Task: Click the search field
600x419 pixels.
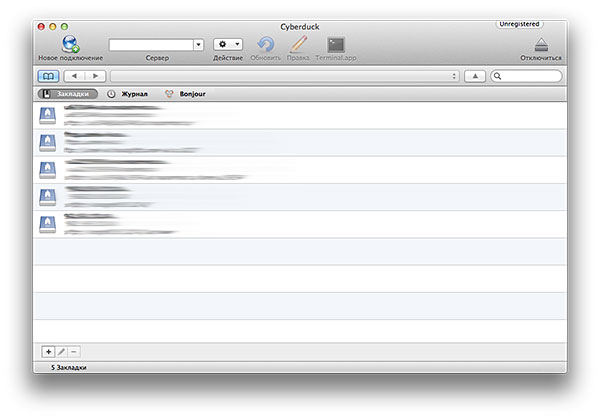Action: 526,76
